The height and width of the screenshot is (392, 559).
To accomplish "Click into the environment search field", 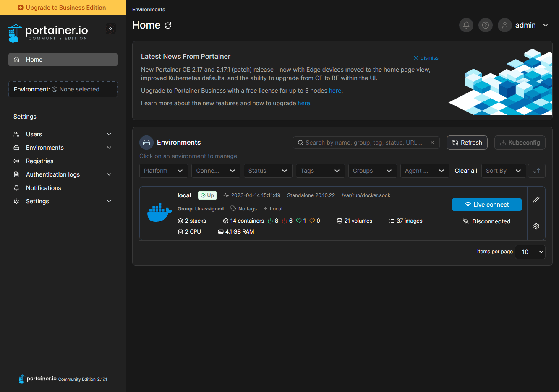I will click(366, 143).
